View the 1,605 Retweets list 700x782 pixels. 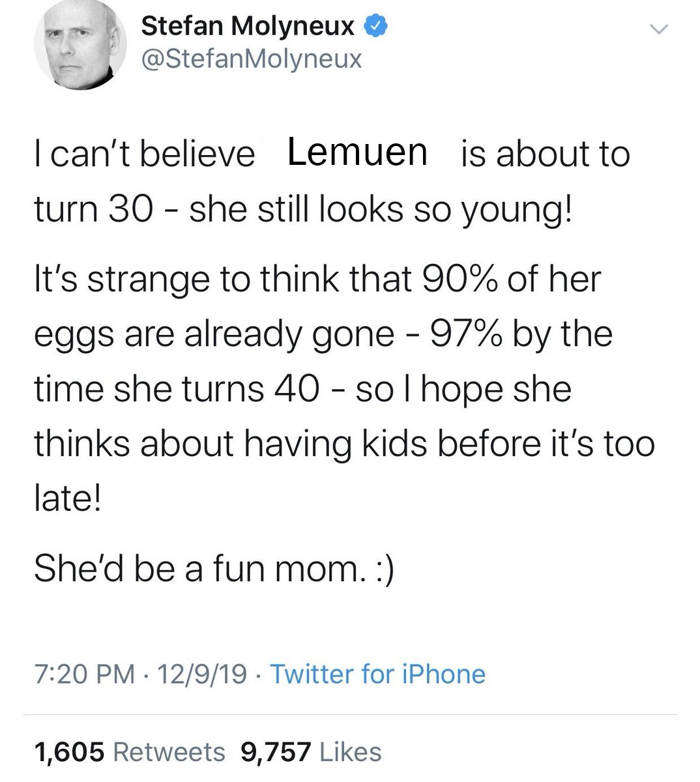point(130,752)
